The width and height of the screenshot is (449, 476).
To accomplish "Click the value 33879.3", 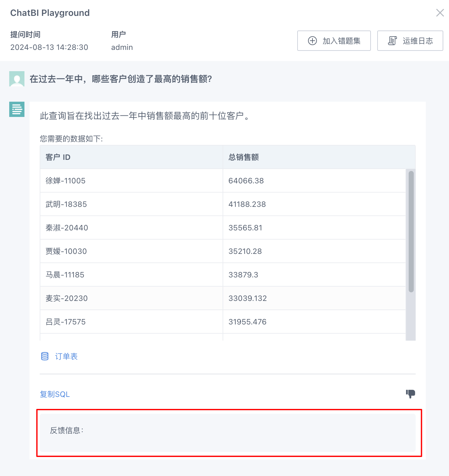I will tap(243, 275).
